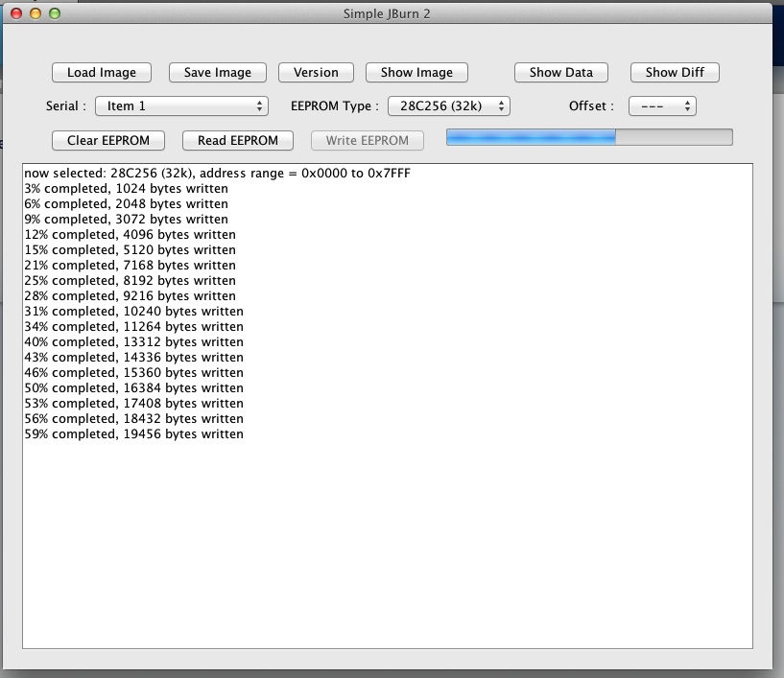Click the Read EEPROM button

coord(237,141)
